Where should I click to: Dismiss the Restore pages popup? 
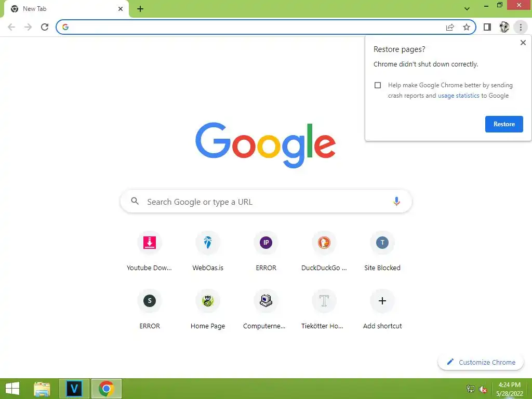click(523, 43)
